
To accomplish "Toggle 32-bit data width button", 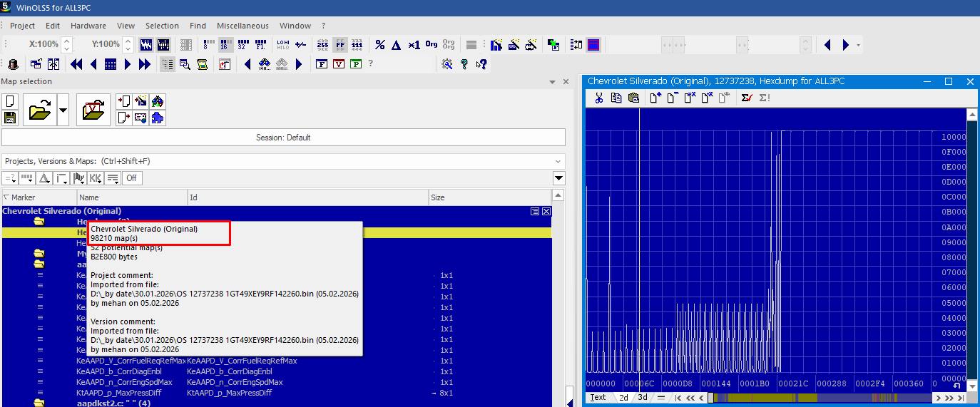I will click(x=243, y=45).
